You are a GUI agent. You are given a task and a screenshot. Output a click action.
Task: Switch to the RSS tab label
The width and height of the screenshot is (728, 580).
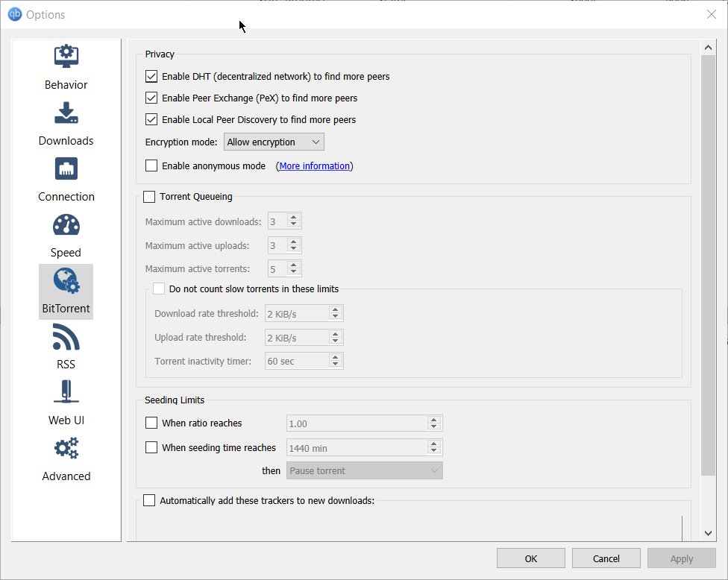66,365
